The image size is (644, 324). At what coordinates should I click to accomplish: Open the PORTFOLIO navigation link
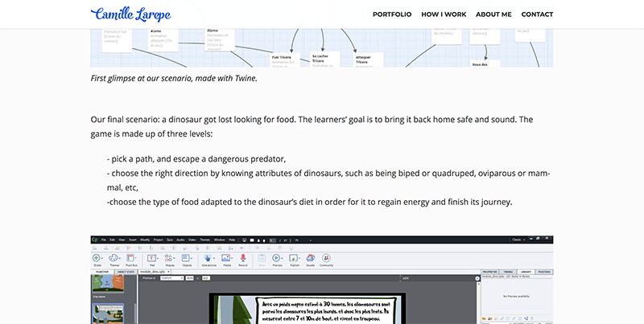pos(392,14)
